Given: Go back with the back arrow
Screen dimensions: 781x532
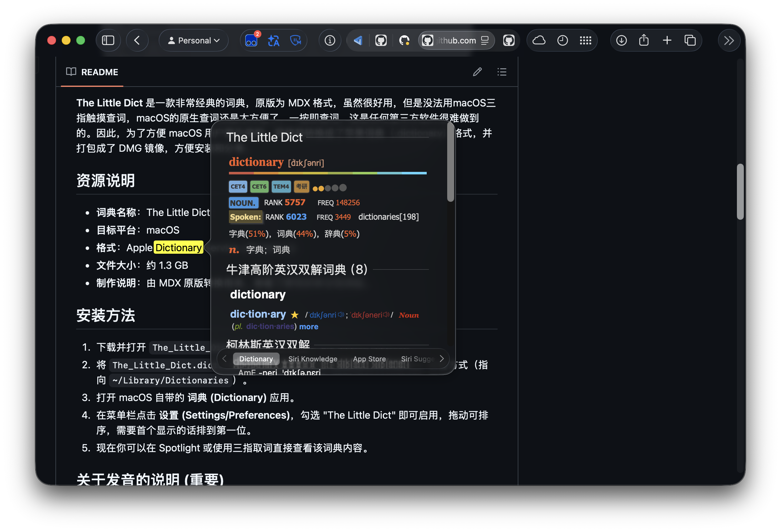Looking at the screenshot, I should [x=137, y=40].
